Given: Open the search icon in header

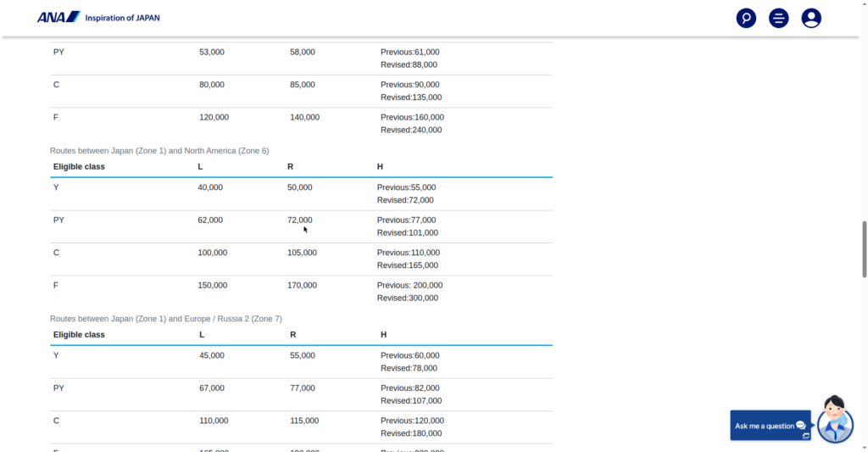Looking at the screenshot, I should tap(746, 19).
